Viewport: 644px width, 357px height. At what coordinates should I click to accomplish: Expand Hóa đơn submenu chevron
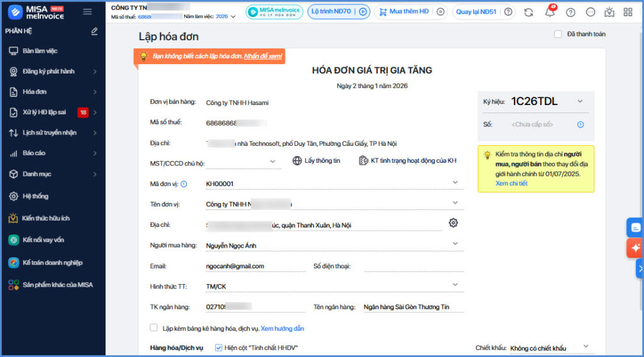coord(95,92)
